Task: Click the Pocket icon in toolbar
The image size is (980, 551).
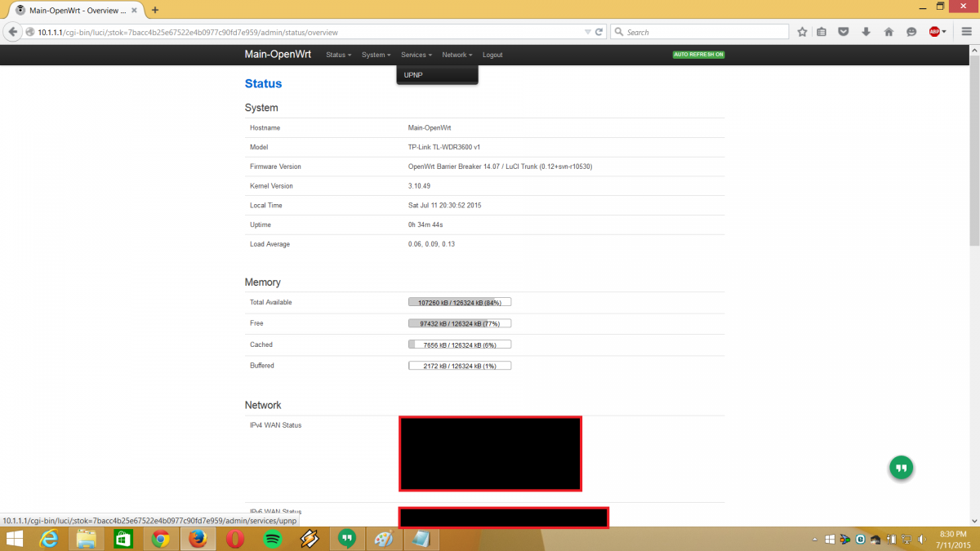Action: pyautogui.click(x=844, y=32)
